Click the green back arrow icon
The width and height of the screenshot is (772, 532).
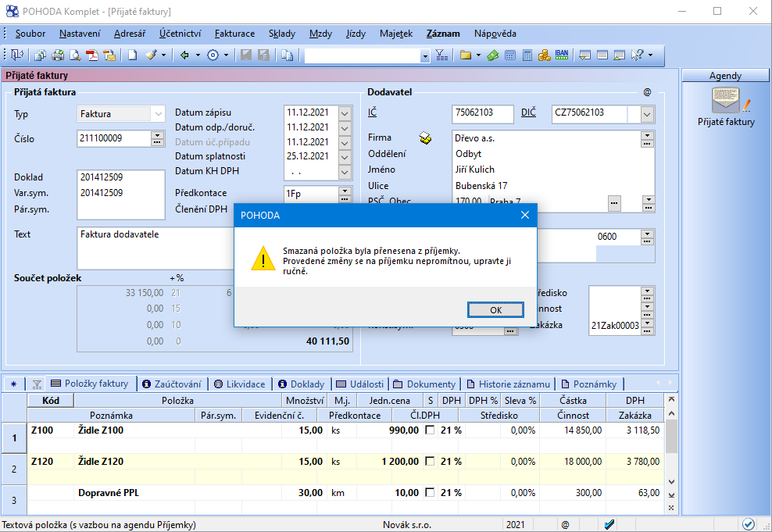[x=184, y=55]
